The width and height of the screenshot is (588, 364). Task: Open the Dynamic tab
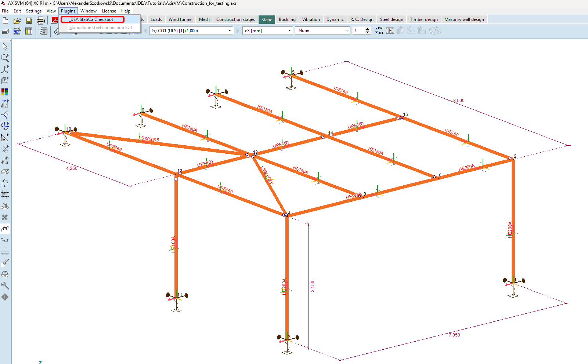pyautogui.click(x=335, y=19)
